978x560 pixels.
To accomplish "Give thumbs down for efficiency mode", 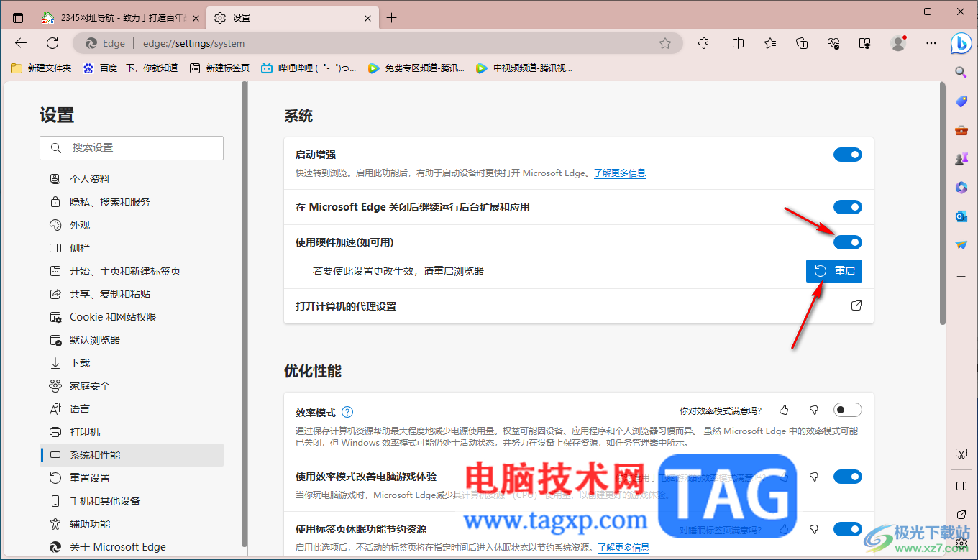I will coord(814,410).
